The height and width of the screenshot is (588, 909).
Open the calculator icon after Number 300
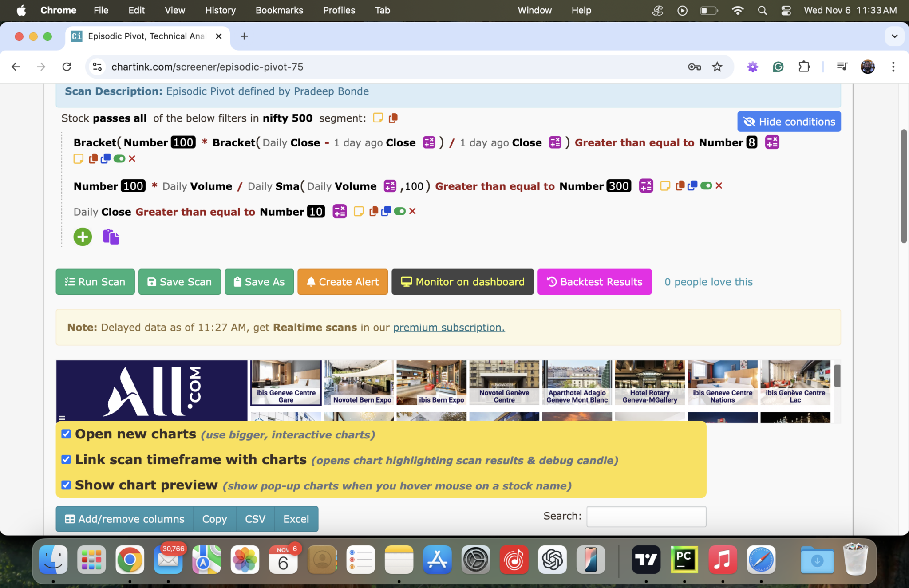(646, 185)
